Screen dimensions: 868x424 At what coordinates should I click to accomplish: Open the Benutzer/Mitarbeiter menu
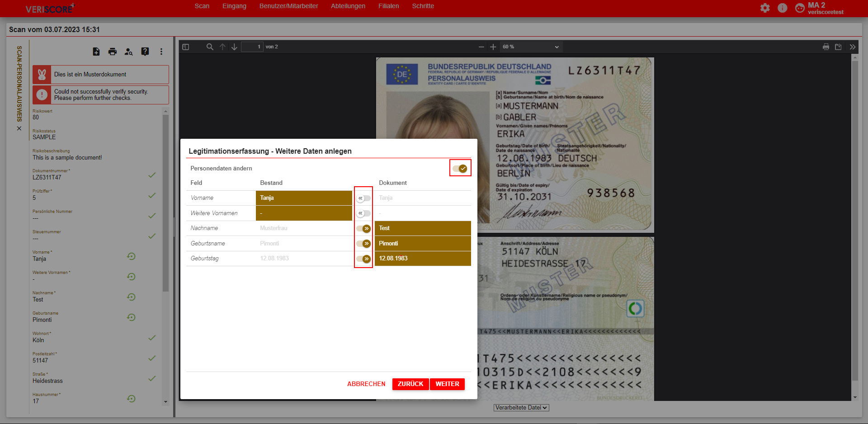288,6
